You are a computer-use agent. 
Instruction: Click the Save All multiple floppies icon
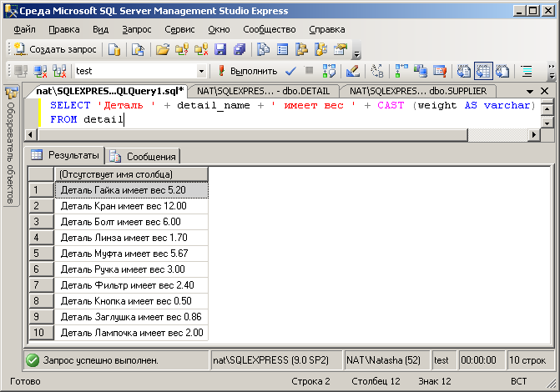[240, 49]
